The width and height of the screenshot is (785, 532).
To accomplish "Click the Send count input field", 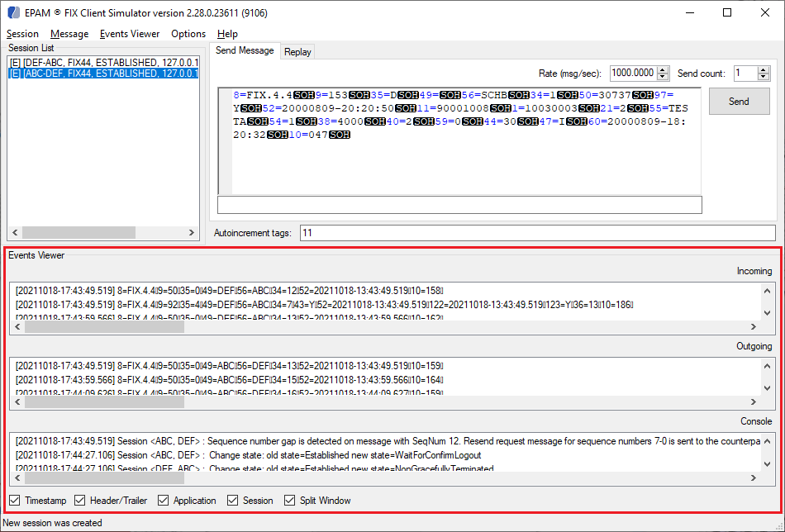I will pyautogui.click(x=745, y=73).
